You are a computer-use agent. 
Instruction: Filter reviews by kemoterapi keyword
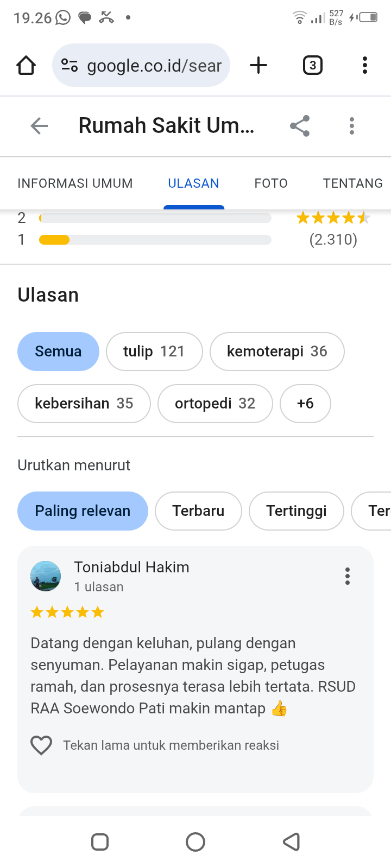point(277,352)
